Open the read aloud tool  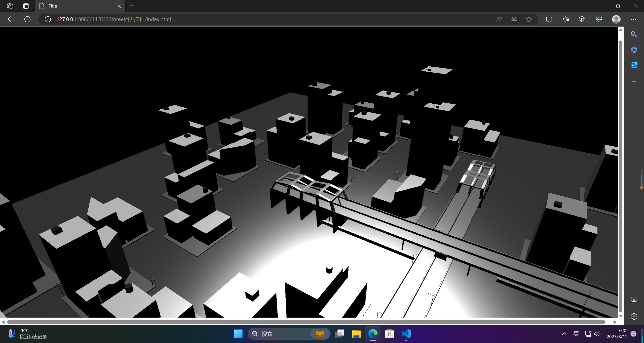tap(499, 19)
